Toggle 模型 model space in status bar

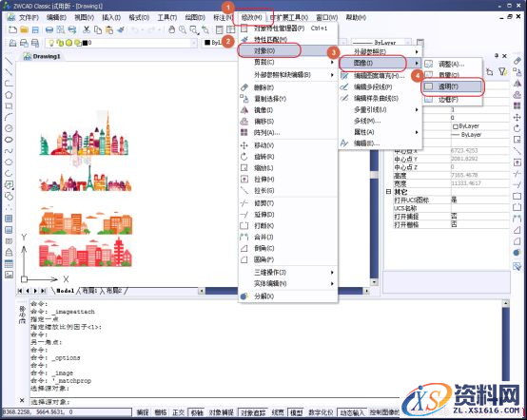pyautogui.click(x=297, y=412)
